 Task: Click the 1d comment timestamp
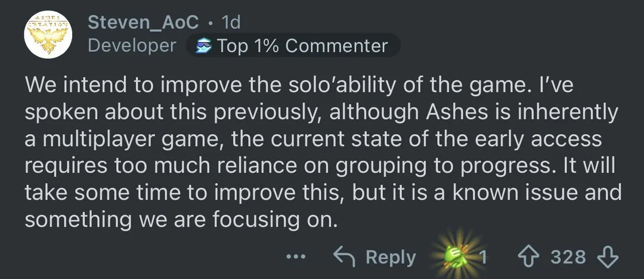click(230, 23)
